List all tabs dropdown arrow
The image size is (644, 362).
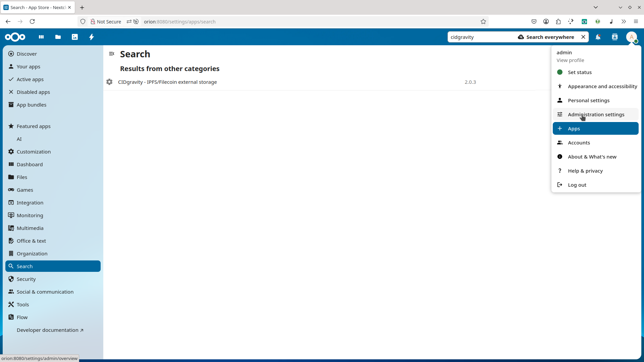coord(596,7)
